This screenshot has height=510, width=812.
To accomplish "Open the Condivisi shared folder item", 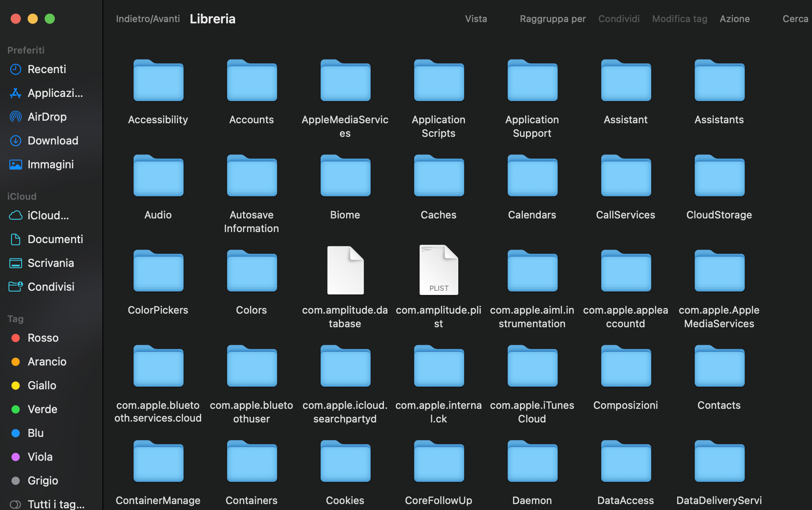I will (x=51, y=286).
